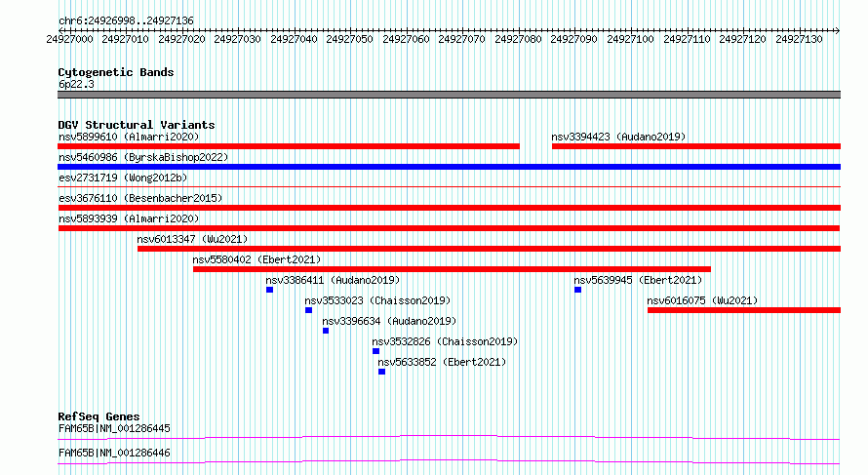Click the red bar under nsv3394423

[695, 146]
